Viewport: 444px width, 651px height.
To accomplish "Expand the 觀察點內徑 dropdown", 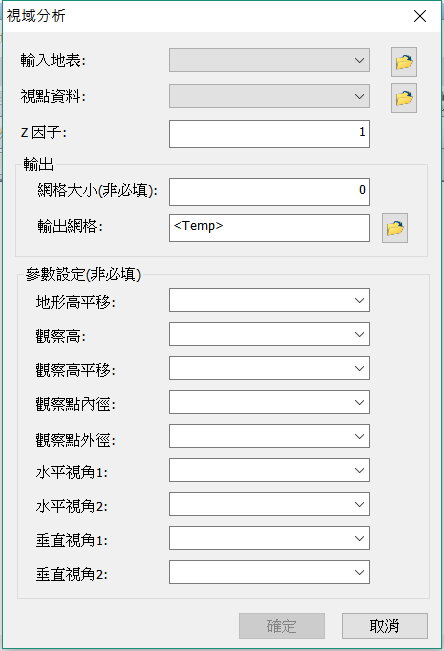I will [269, 402].
